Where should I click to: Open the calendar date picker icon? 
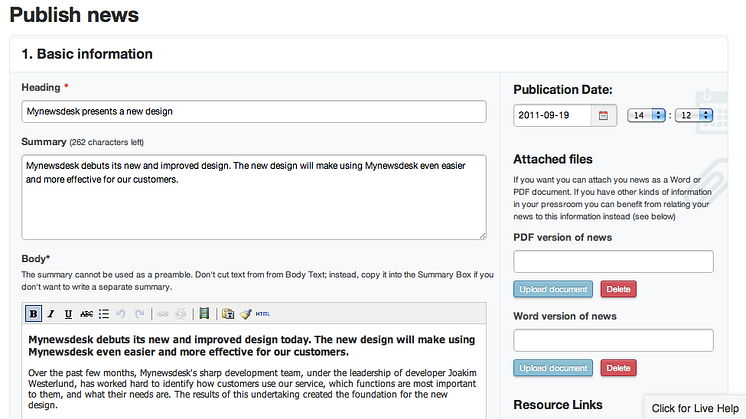(603, 116)
